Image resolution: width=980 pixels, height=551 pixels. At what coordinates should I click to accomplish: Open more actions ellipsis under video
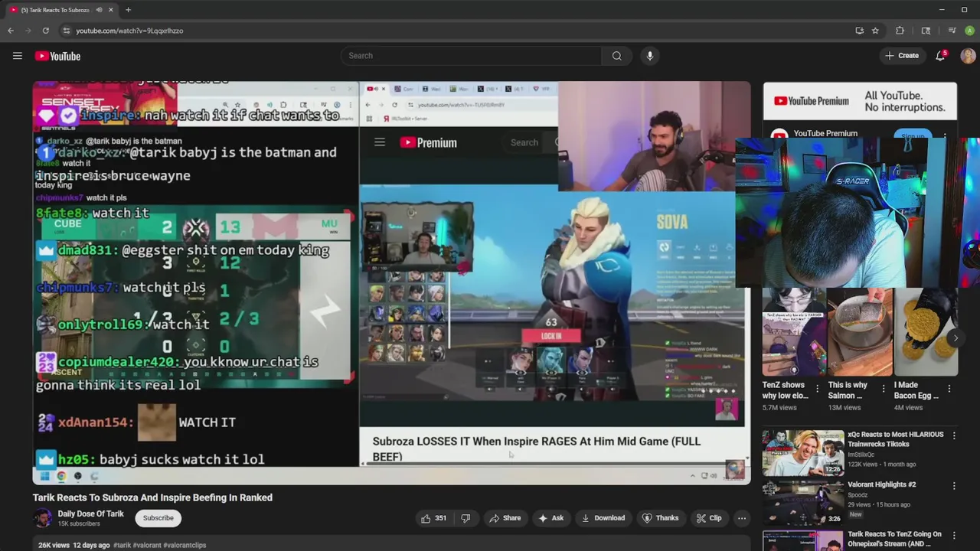pos(742,518)
